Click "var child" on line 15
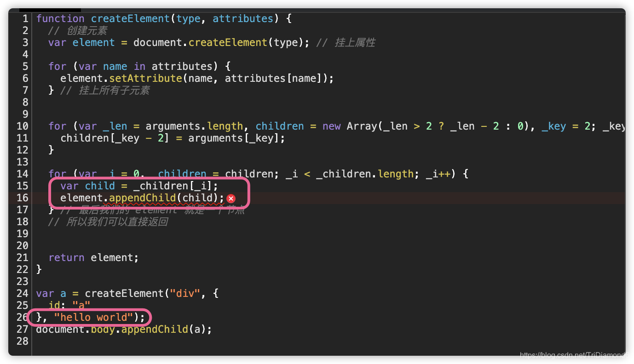Image resolution: width=634 pixels, height=364 pixels. (x=87, y=186)
